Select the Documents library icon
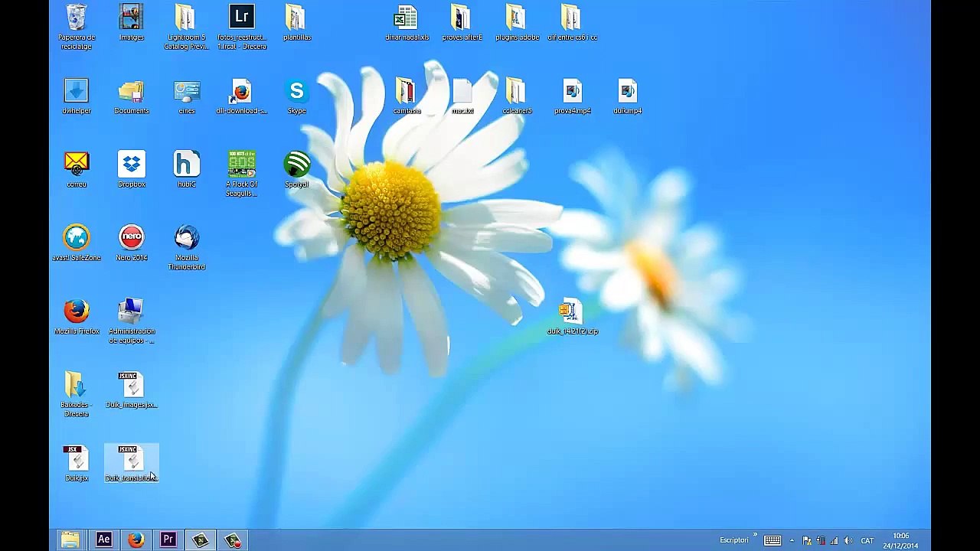 [132, 96]
